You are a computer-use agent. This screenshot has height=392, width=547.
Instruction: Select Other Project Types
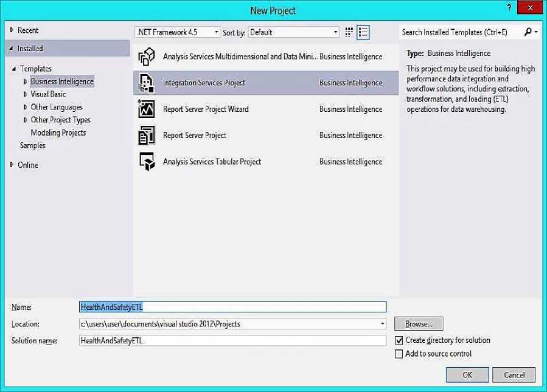tap(61, 120)
